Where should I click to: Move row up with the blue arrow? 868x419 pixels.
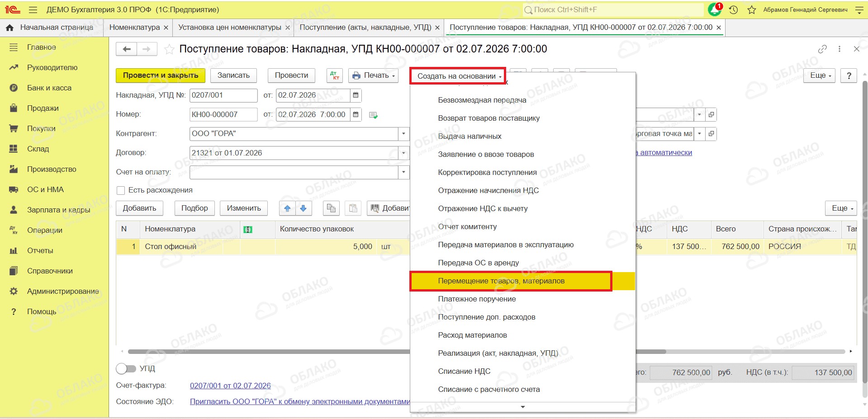287,208
